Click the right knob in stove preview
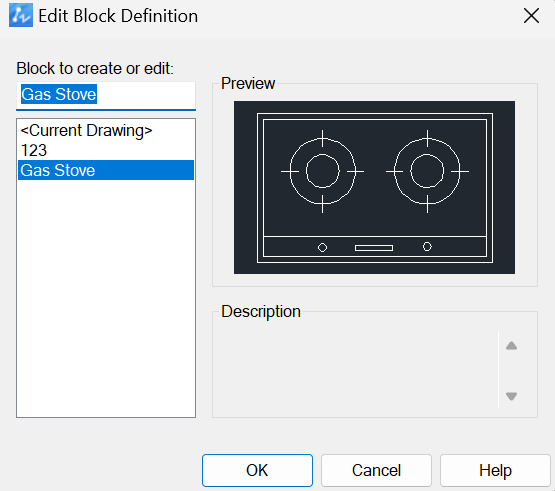 coord(427,246)
